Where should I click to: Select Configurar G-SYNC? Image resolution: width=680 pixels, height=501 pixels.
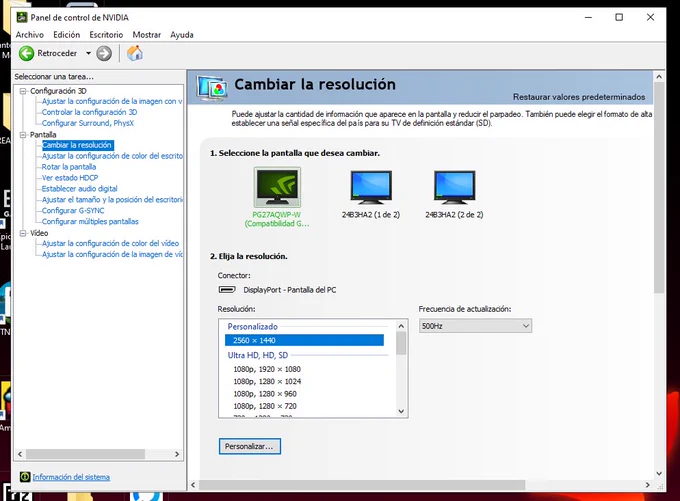[x=73, y=210]
